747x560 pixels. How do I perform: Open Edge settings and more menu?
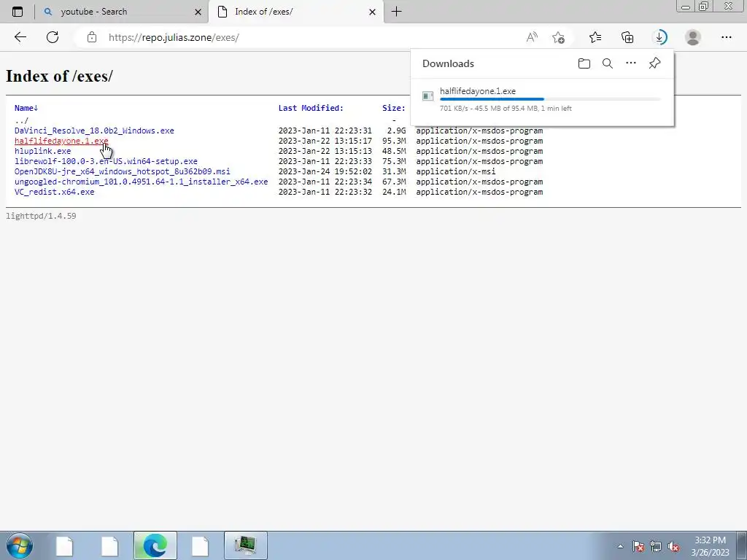point(726,37)
